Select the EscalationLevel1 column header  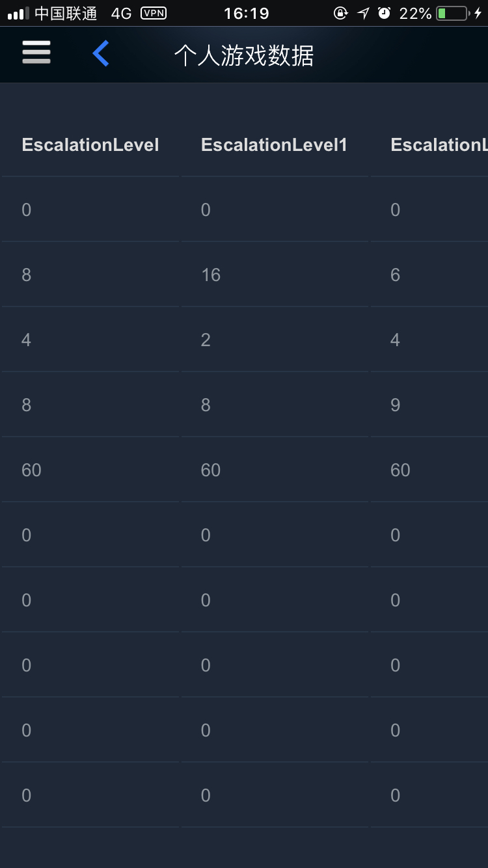(x=275, y=144)
